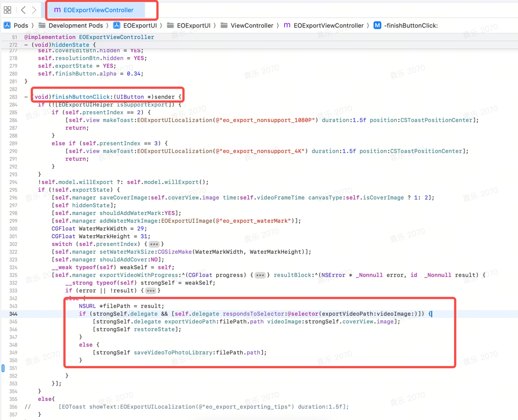
Task: Go forward in editor history
Action: point(34,10)
